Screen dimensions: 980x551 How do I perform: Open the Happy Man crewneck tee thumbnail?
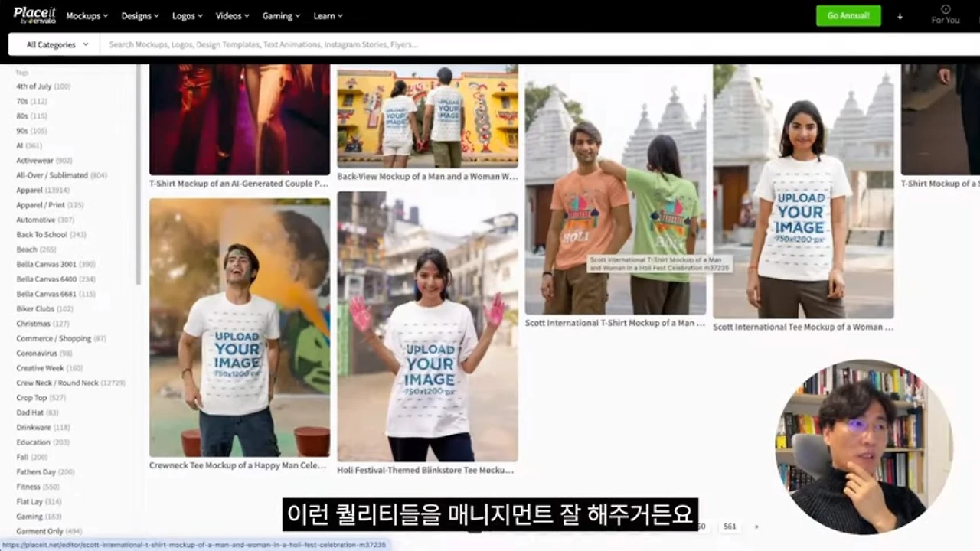[x=240, y=328]
